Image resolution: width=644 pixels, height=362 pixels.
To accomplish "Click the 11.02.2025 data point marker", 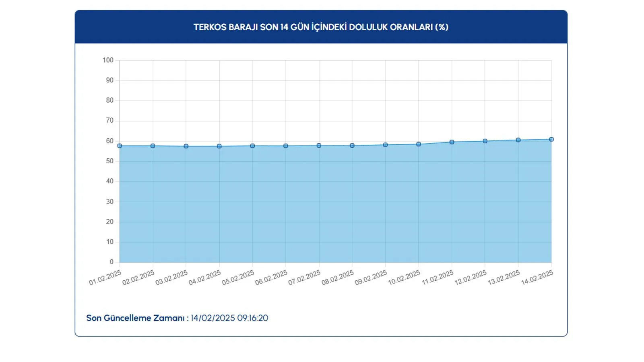I will tap(452, 142).
